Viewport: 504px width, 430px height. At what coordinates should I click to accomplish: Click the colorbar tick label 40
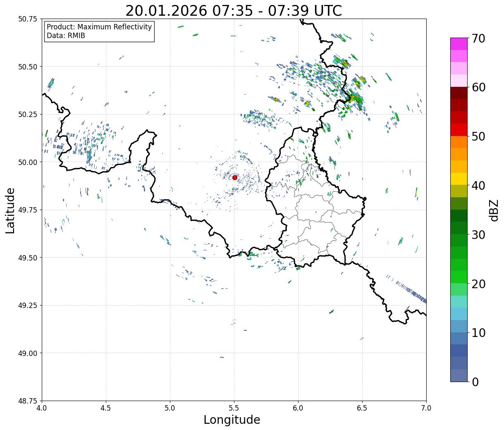click(x=478, y=186)
